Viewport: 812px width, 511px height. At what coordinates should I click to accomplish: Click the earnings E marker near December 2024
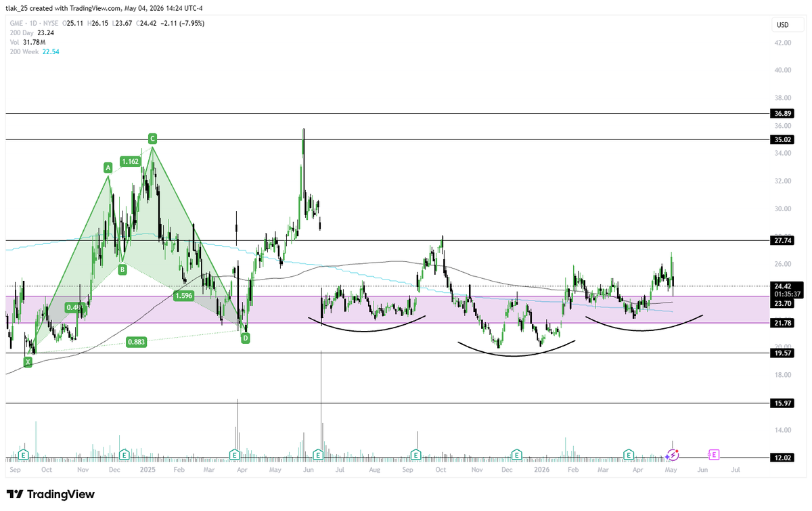click(x=124, y=454)
